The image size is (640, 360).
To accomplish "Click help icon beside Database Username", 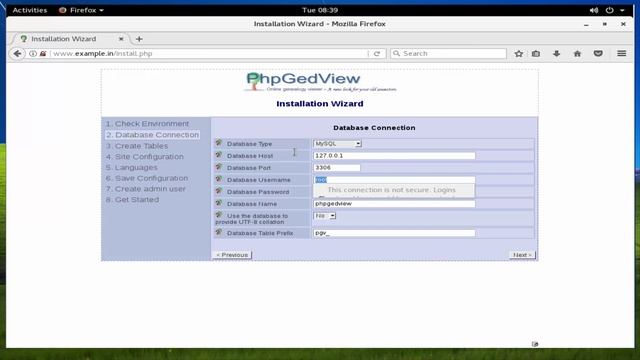I will 219,179.
